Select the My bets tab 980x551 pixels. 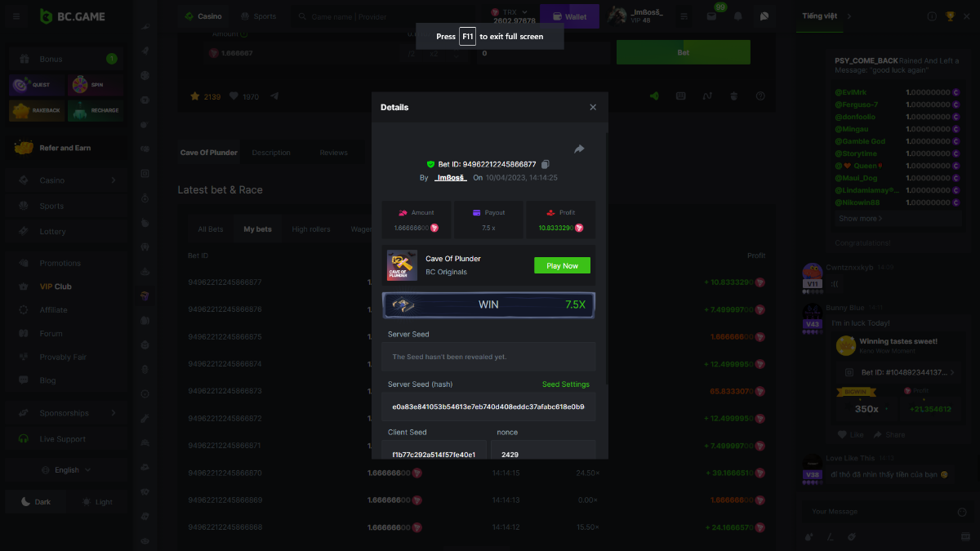click(x=257, y=229)
